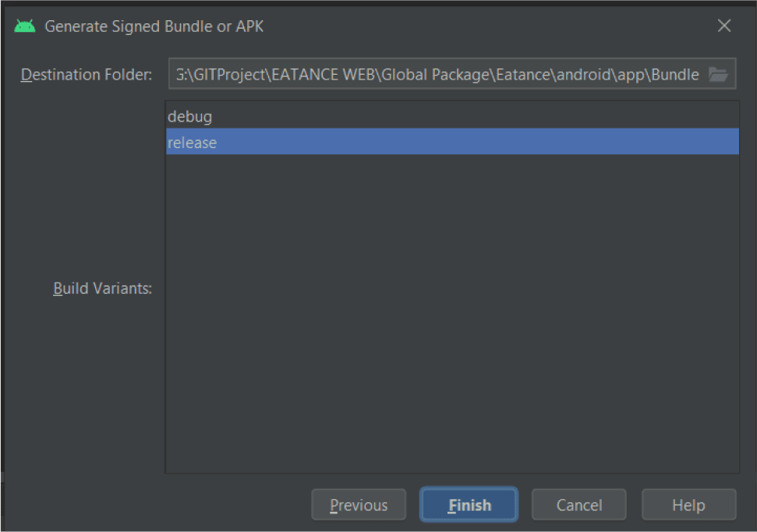
Task: Click the dialog title text
Action: 154,26
